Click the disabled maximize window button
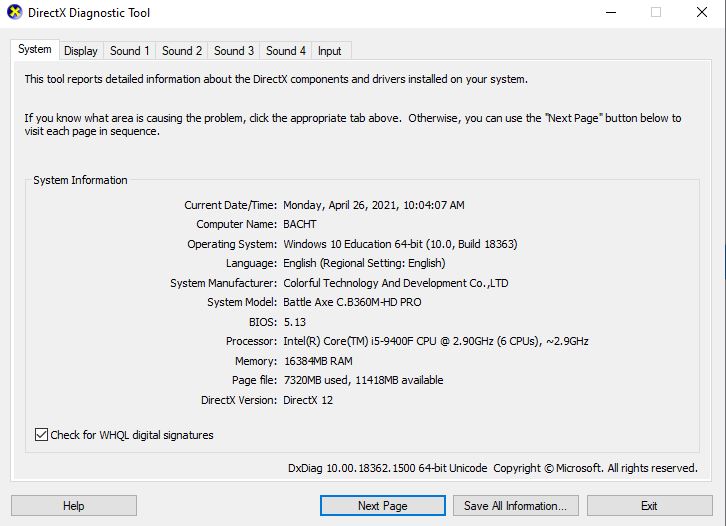Image resolution: width=726 pixels, height=526 pixels. (656, 12)
